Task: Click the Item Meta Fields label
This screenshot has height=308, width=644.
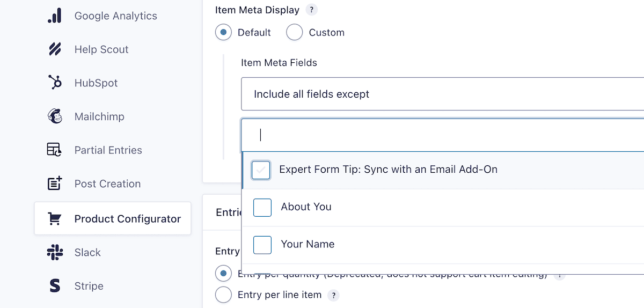Action: [279, 63]
